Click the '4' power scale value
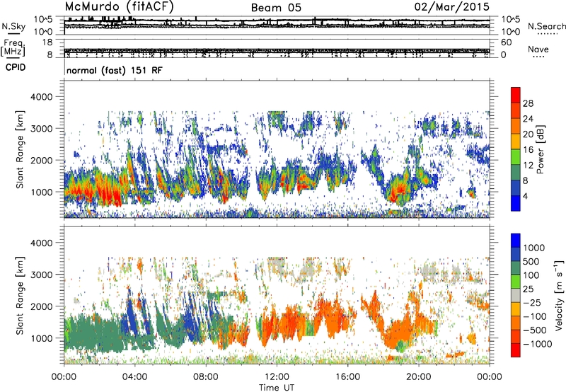566x392 pixels. 525,196
